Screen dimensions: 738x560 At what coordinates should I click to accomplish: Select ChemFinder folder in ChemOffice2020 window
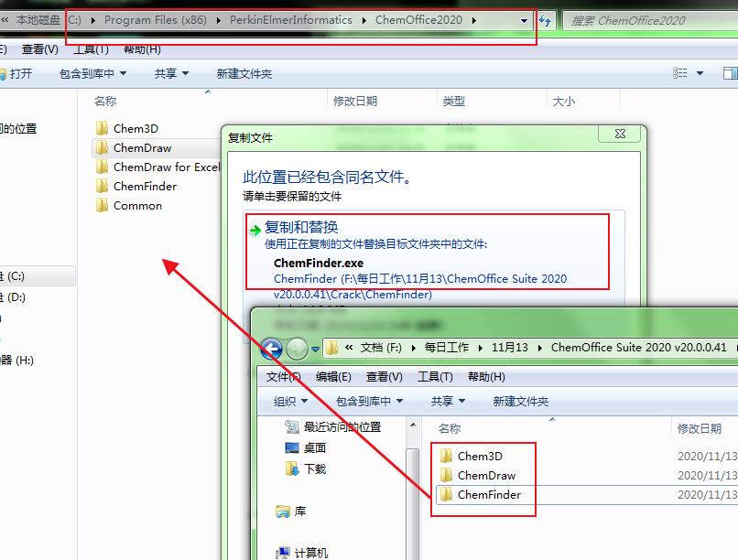136,186
